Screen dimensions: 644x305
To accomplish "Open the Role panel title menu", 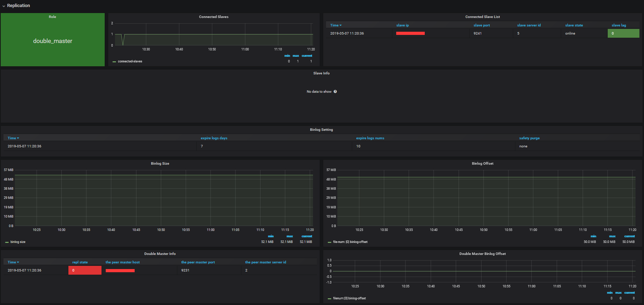I will 53,17.
